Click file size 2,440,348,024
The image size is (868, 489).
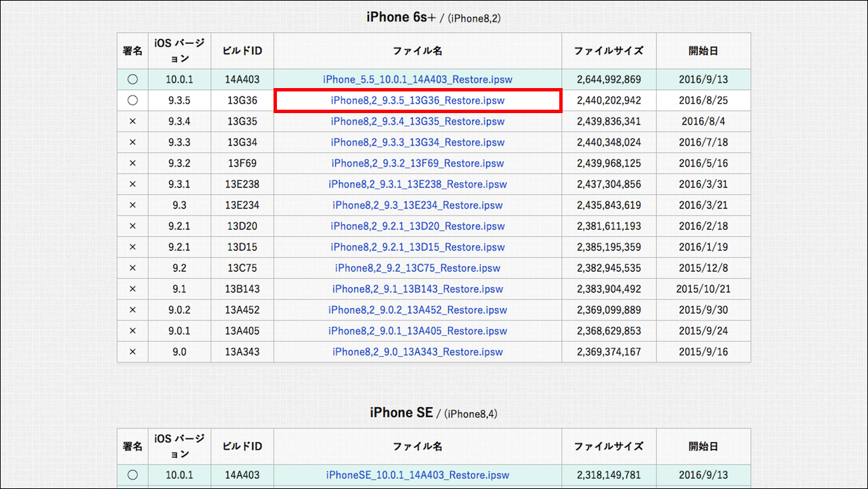[609, 142]
